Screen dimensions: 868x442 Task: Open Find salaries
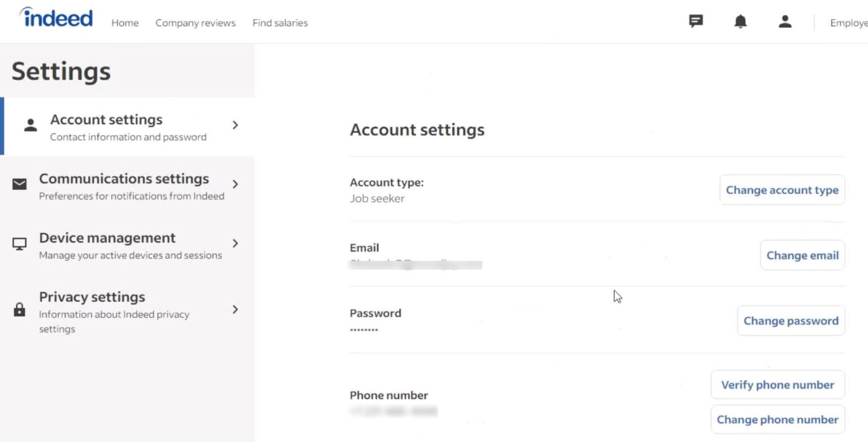tap(280, 23)
